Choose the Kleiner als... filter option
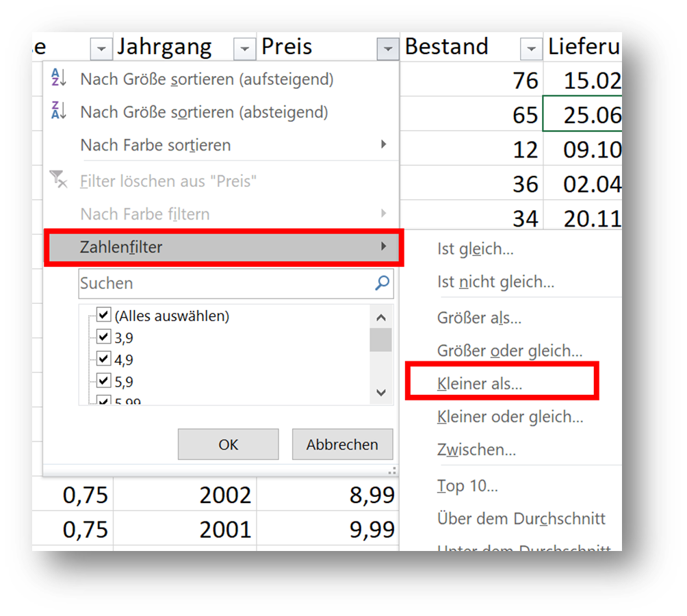This screenshot has height=616, width=687. click(x=480, y=385)
